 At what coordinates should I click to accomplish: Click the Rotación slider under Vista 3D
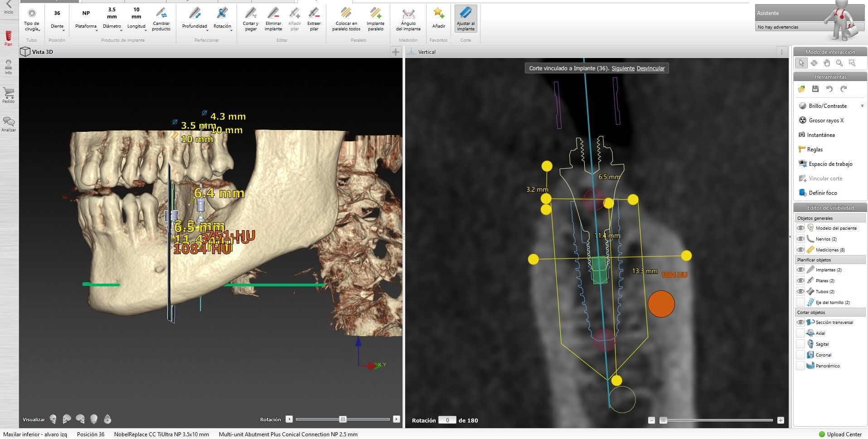coord(343,420)
